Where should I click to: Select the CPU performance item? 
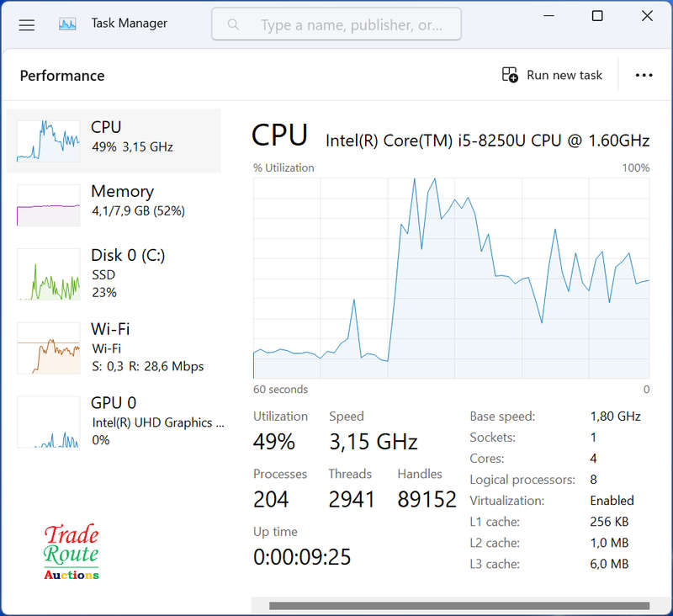coord(114,141)
